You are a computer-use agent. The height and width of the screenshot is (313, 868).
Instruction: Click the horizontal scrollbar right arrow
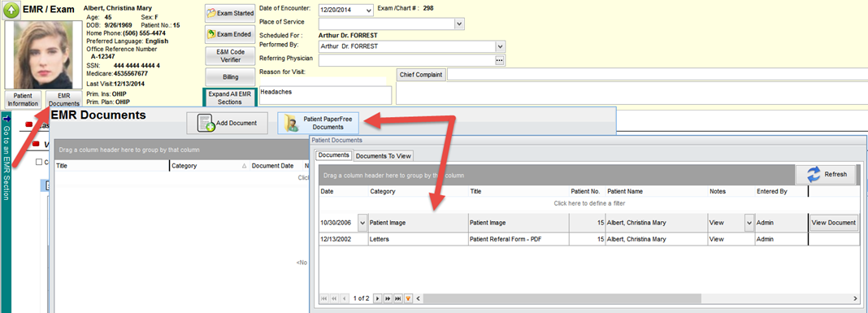click(x=856, y=298)
